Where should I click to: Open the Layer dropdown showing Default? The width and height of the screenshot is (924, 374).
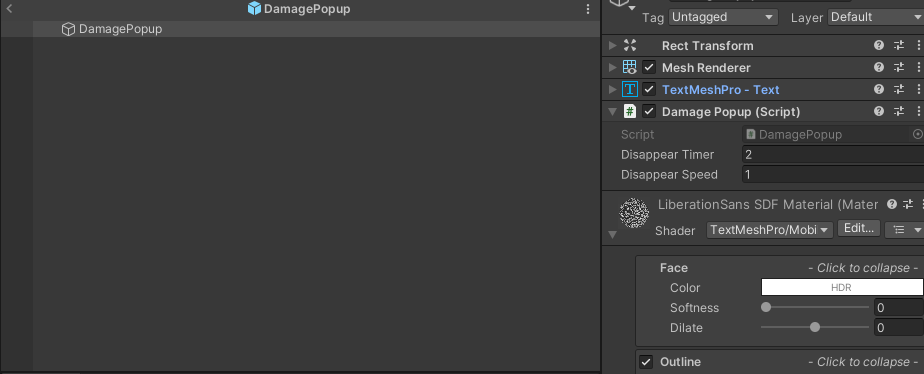click(875, 17)
